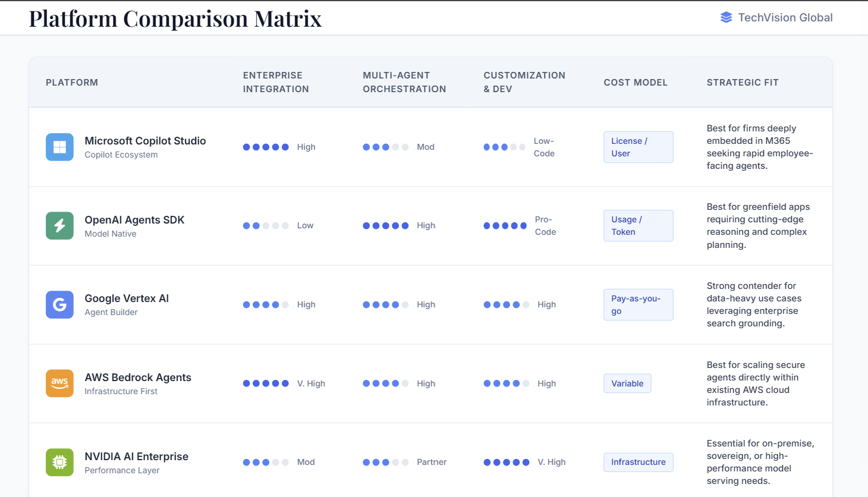This screenshot has width=868, height=497.
Task: Click the Customization & Dev column header
Action: (x=524, y=82)
